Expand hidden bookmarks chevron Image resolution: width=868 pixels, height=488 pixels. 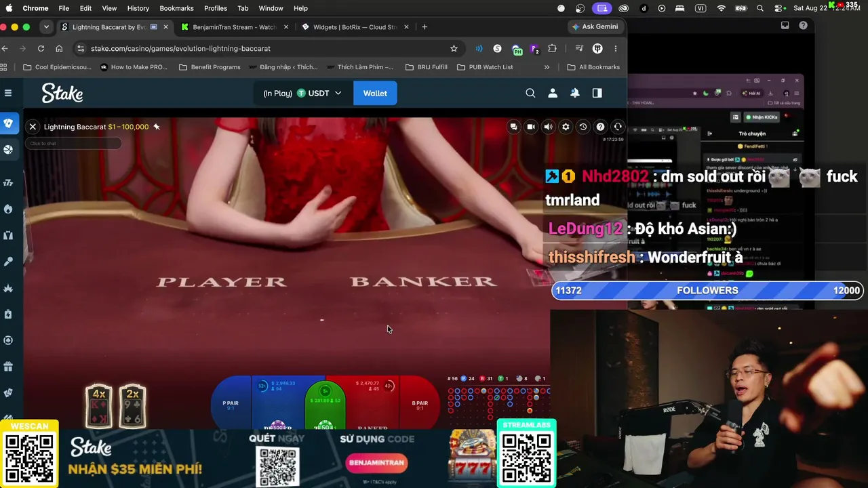[x=547, y=67]
